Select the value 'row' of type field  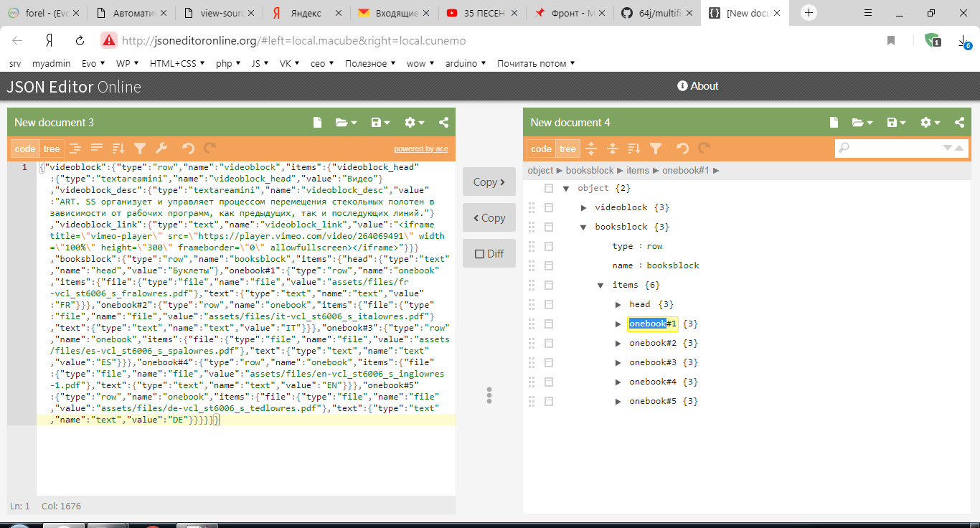tap(654, 246)
